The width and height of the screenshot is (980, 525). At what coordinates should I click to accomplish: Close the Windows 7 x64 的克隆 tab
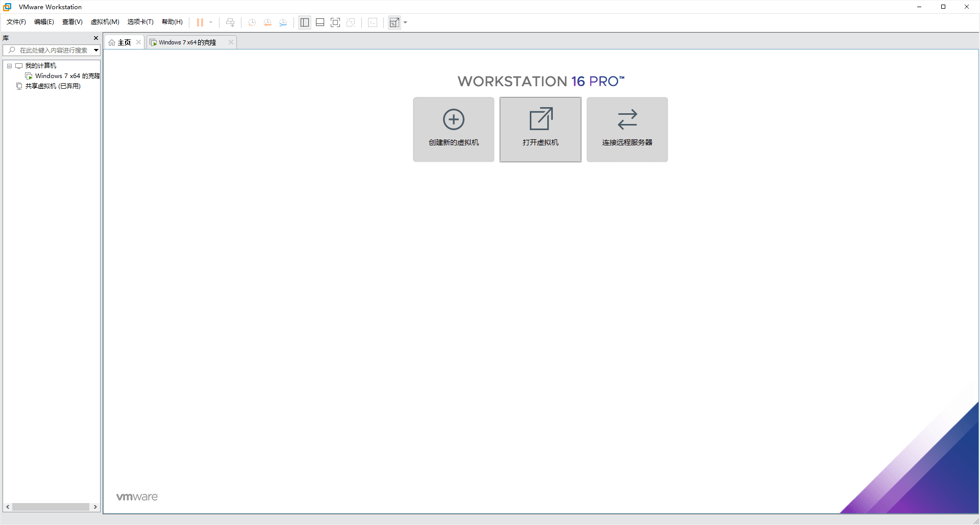231,42
